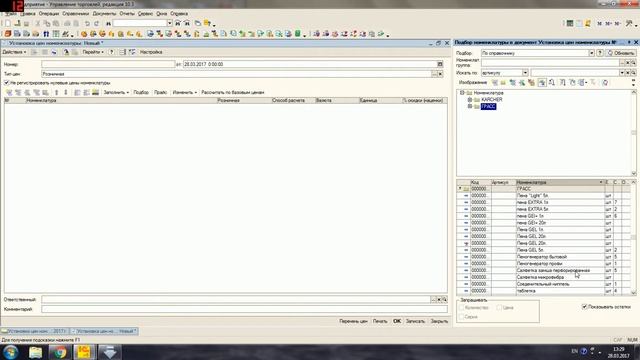The height and width of the screenshot is (360, 640).
Task: Click the Закрыть button
Action: (439, 321)
